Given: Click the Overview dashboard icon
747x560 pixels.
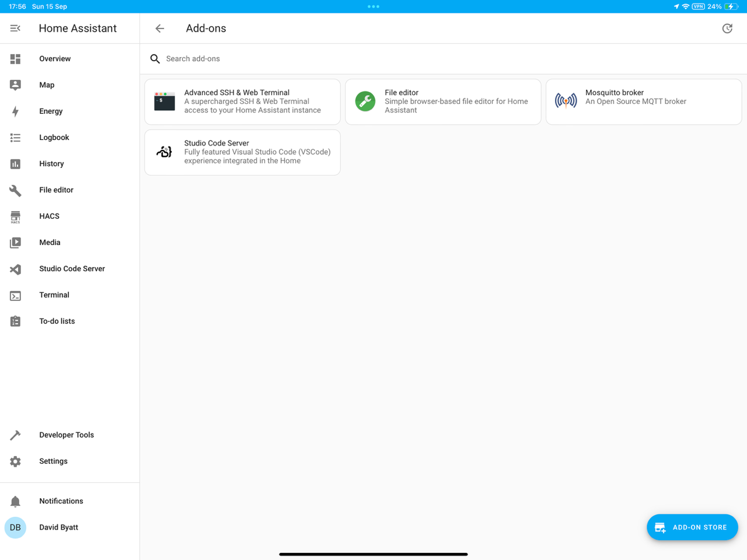Looking at the screenshot, I should pos(15,59).
